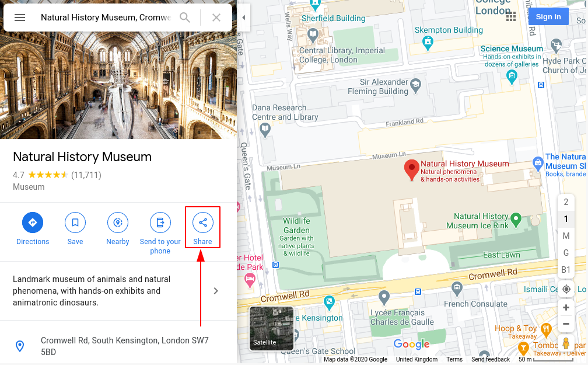Viewport: 588px width, 365px height.
Task: Select floor level B1
Action: (566, 270)
